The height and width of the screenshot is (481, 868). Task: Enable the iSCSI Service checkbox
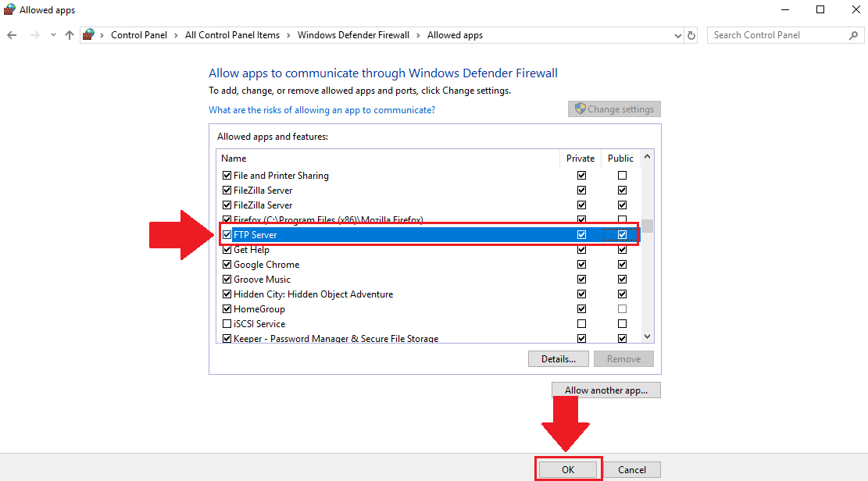(227, 323)
